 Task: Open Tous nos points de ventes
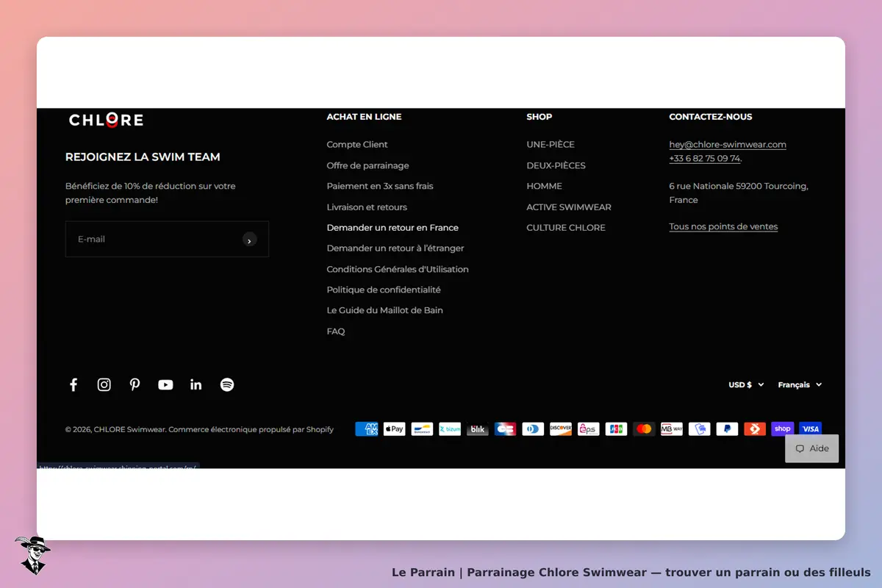coord(723,226)
